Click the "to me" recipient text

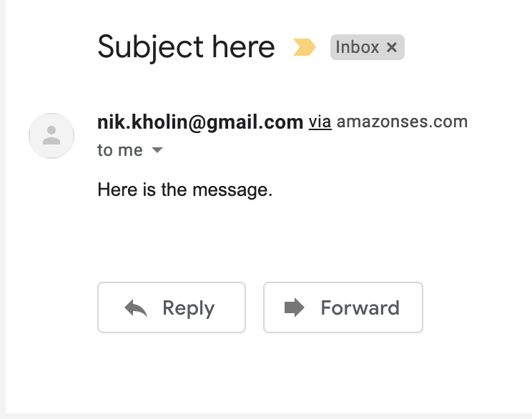pos(119,151)
